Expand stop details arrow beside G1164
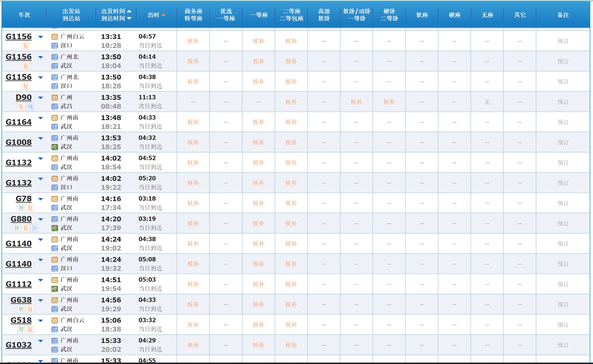The height and width of the screenshot is (364, 593). pos(40,118)
